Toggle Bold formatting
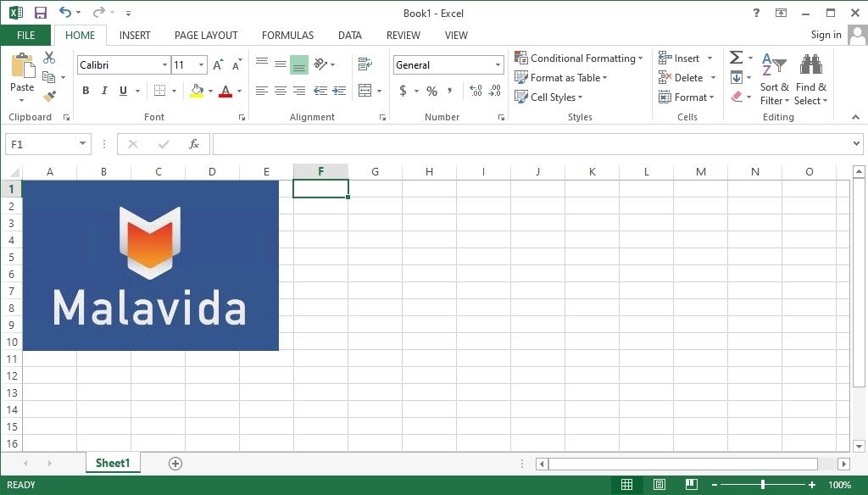 tap(86, 90)
